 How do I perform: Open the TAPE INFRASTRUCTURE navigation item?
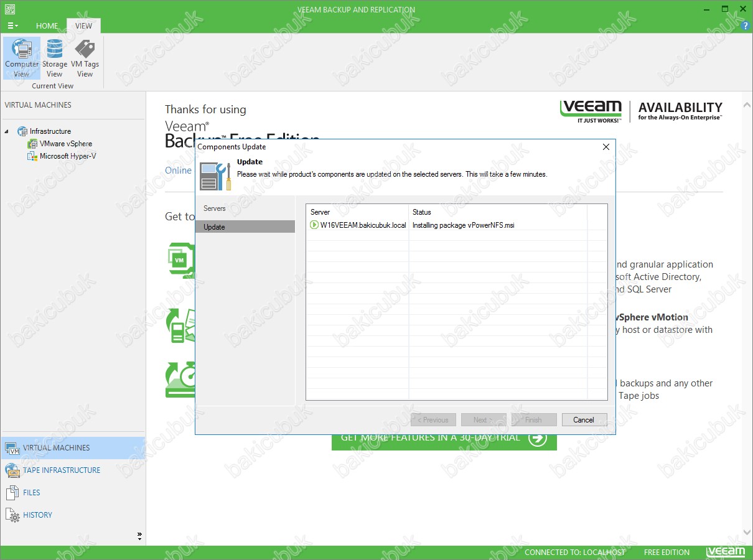coord(73,470)
